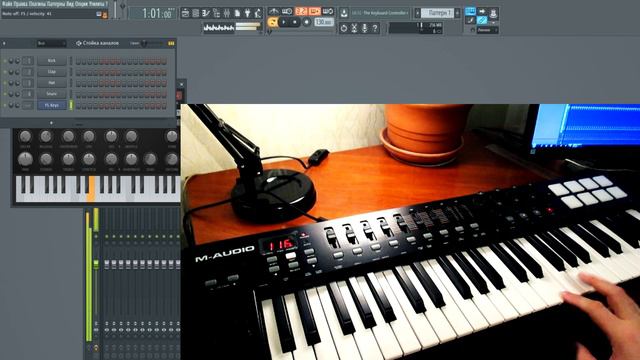Close the panel with the X right of the channel rack
The height and width of the screenshot is (360, 640).
[x=182, y=85]
